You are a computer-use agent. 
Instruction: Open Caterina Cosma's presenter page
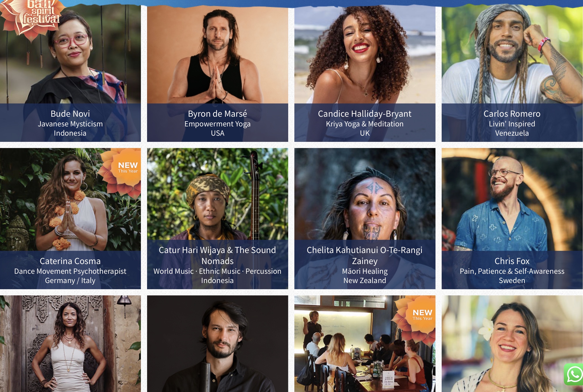click(x=70, y=261)
